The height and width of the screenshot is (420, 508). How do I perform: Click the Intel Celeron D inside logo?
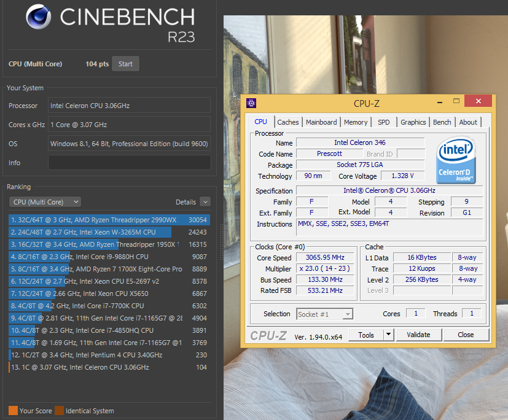click(456, 160)
